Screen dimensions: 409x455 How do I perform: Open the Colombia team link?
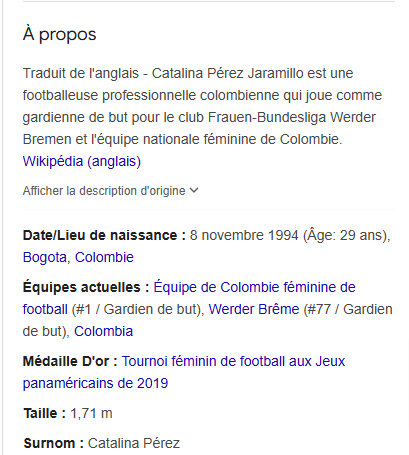click(x=103, y=331)
